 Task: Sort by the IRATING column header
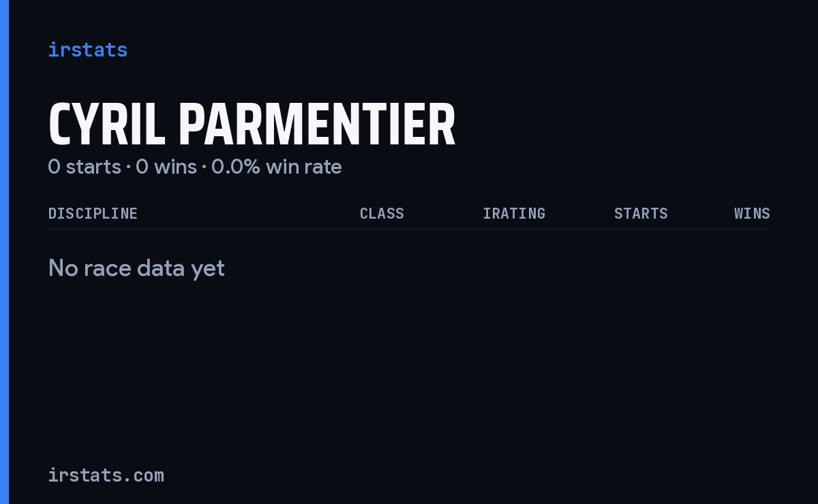click(x=514, y=214)
